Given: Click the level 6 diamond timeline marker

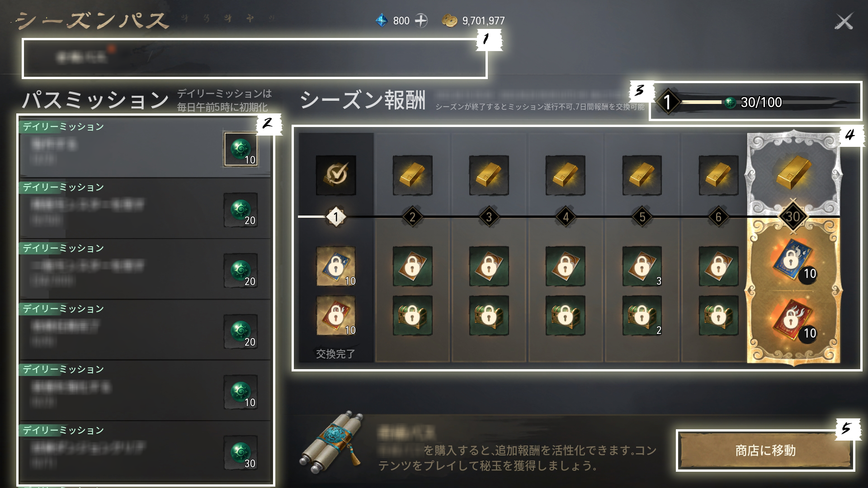Looking at the screenshot, I should click(x=718, y=217).
